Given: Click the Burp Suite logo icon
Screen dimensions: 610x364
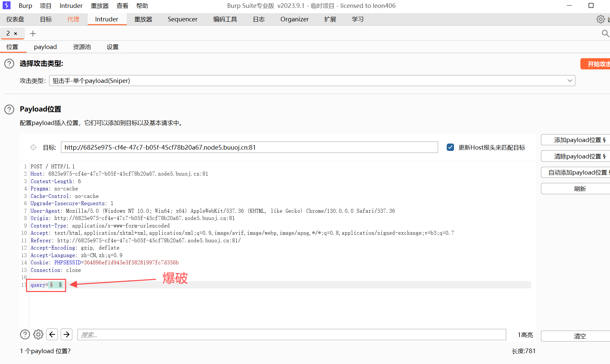Looking at the screenshot, I should (7, 5).
